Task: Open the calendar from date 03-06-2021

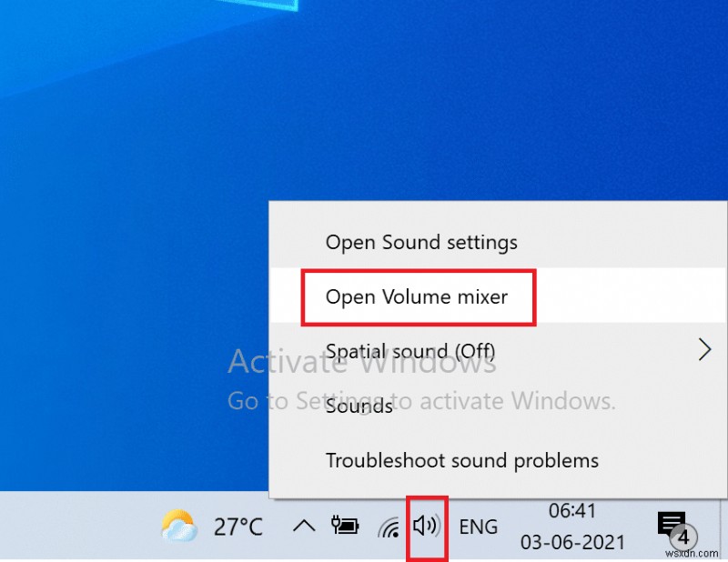Action: click(x=572, y=542)
